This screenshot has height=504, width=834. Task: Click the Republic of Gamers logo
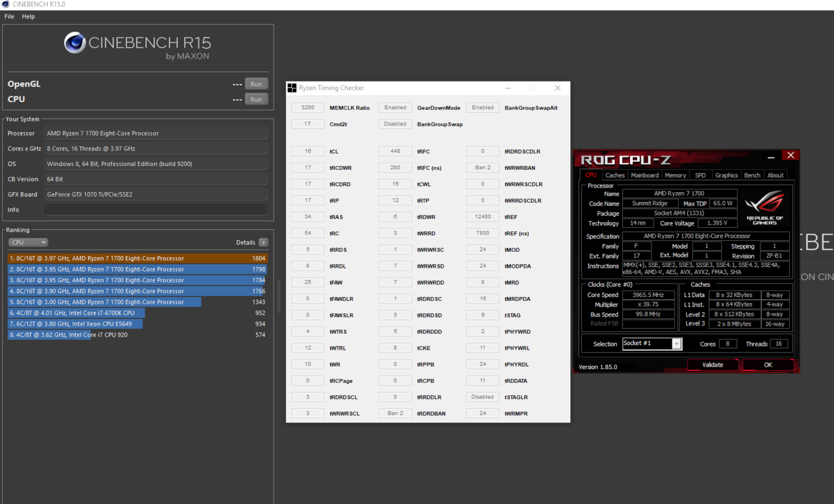(764, 207)
